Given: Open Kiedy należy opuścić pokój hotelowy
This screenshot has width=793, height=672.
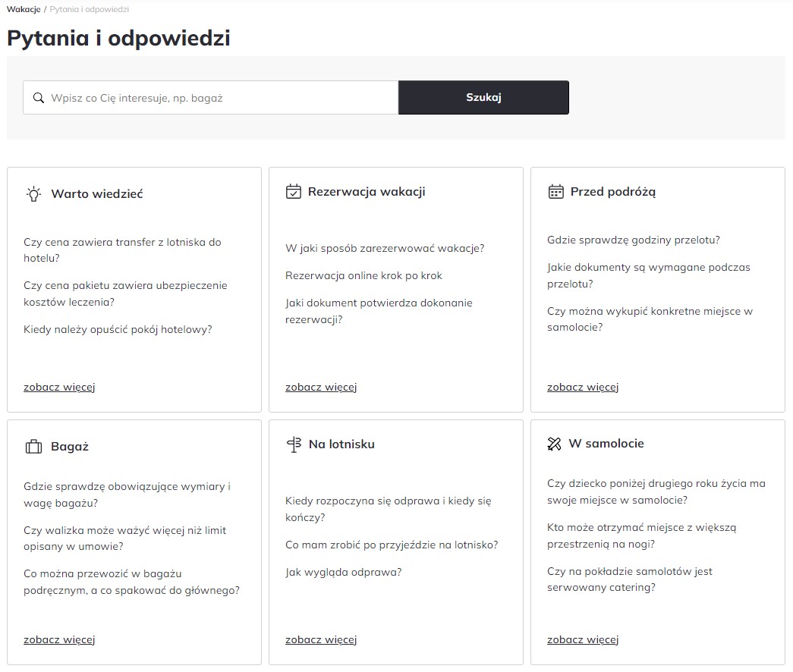Looking at the screenshot, I should 118,329.
